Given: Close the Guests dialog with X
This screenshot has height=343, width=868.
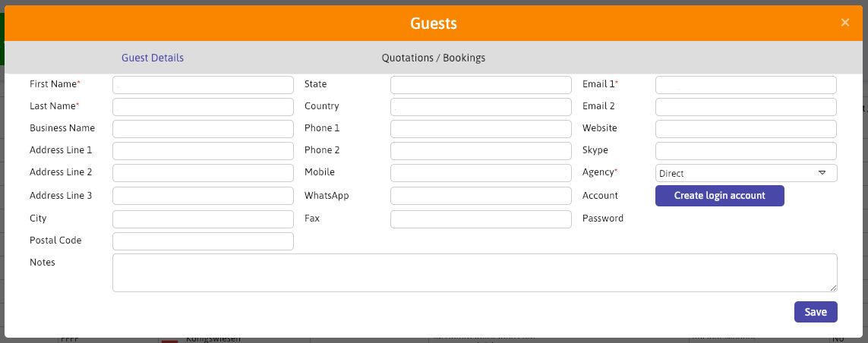Looking at the screenshot, I should coord(844,23).
